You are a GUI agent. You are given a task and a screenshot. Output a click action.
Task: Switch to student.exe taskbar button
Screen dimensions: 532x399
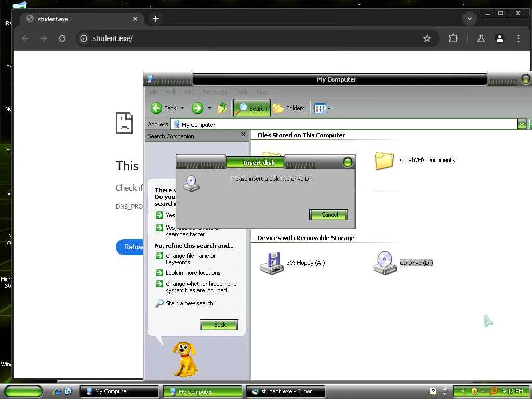click(286, 392)
